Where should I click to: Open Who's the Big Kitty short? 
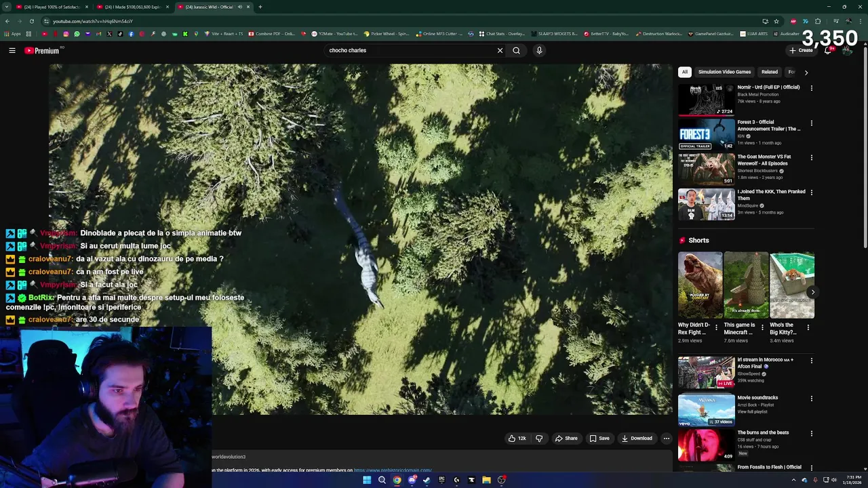tap(792, 285)
